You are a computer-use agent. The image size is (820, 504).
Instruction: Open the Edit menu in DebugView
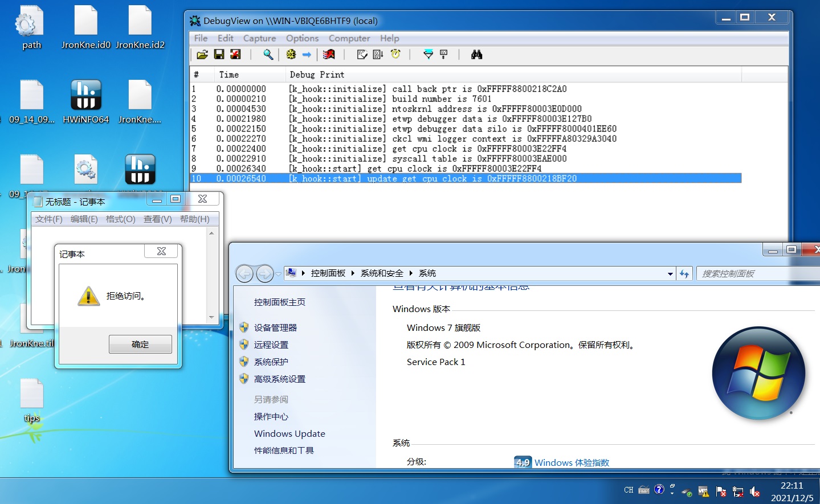pos(225,38)
